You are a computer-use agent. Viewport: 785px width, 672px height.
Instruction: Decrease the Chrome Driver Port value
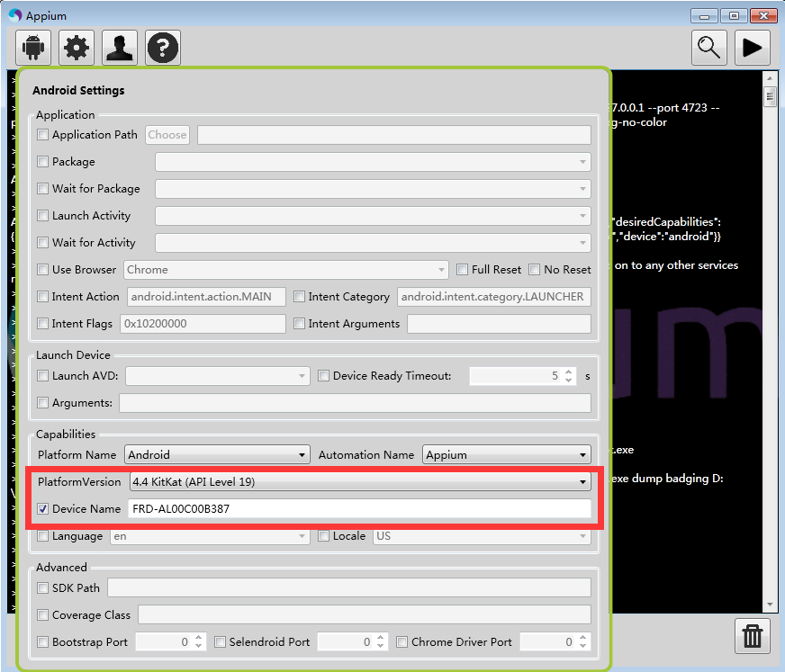(x=582, y=646)
